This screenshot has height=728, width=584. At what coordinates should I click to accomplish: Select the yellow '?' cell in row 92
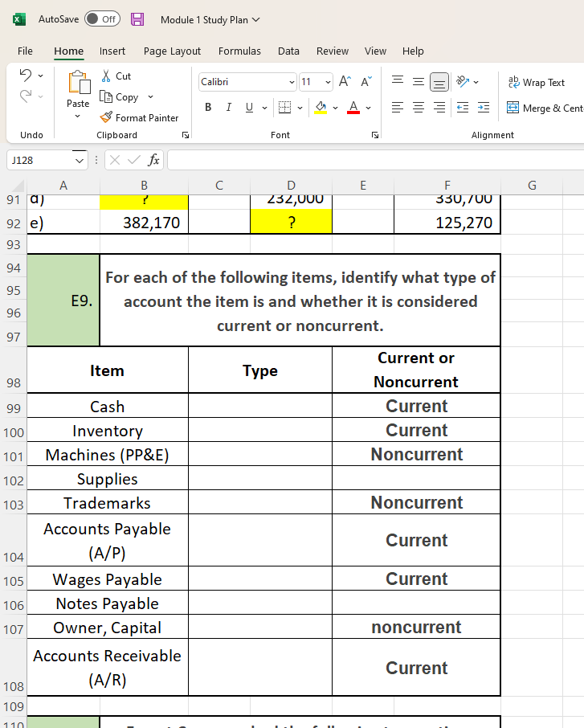click(291, 222)
